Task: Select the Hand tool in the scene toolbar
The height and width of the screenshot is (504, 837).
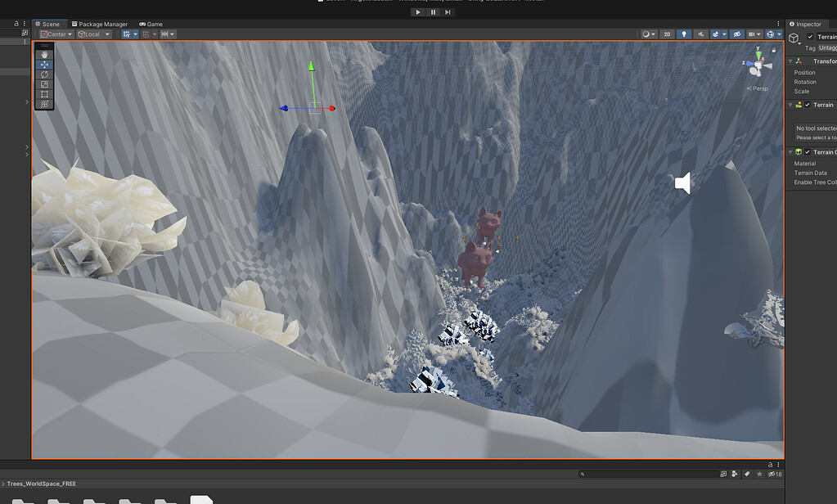Action: 44,54
